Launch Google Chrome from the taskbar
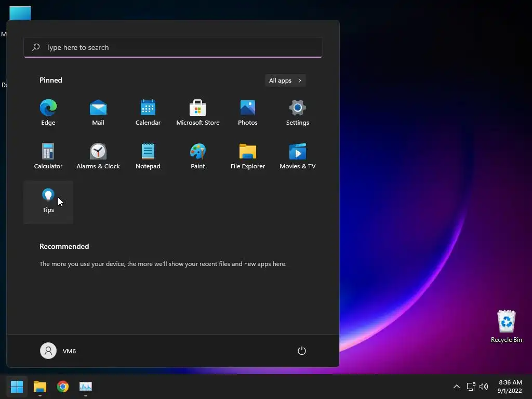Image resolution: width=532 pixels, height=399 pixels. click(63, 387)
